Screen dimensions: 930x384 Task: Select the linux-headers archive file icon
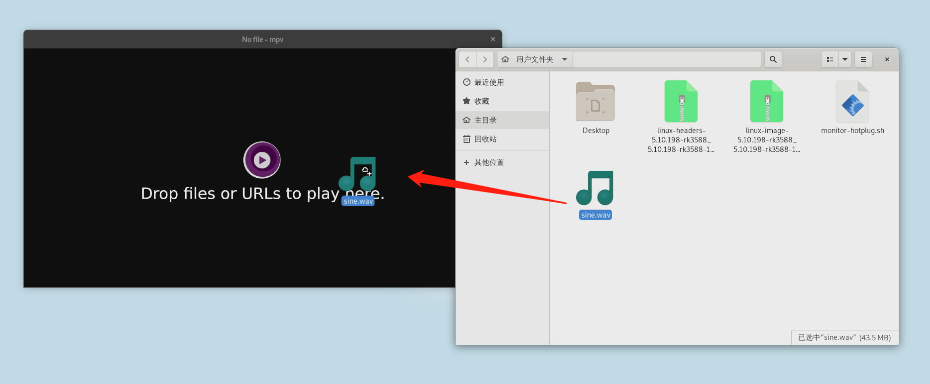[x=681, y=101]
